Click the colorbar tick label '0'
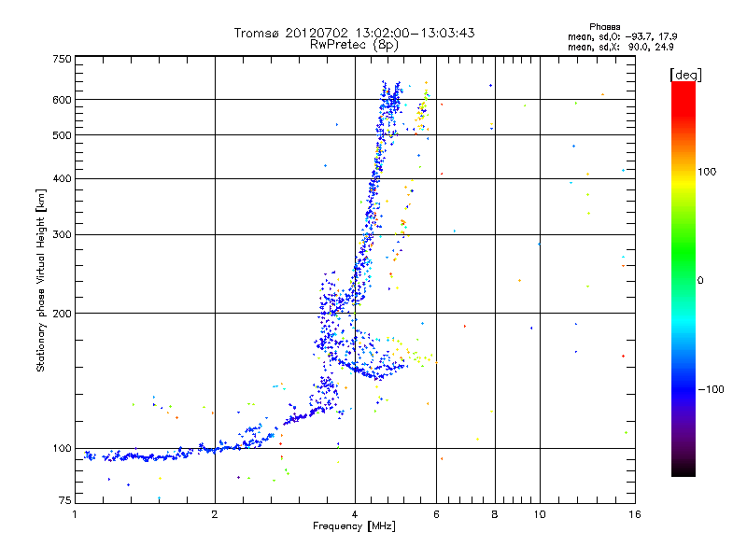This screenshot has width=747, height=560. [x=700, y=281]
